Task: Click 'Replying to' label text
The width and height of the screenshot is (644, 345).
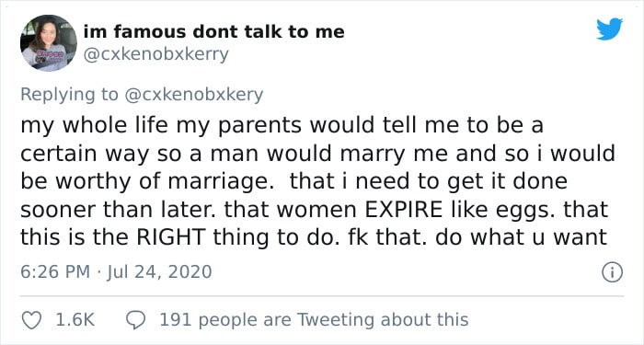Action: (69, 95)
